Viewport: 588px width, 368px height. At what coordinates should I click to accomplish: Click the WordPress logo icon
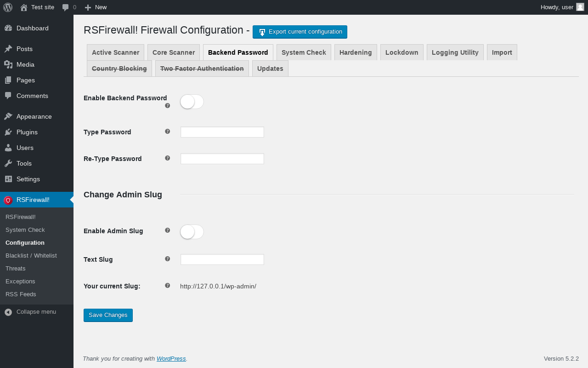[x=8, y=7]
